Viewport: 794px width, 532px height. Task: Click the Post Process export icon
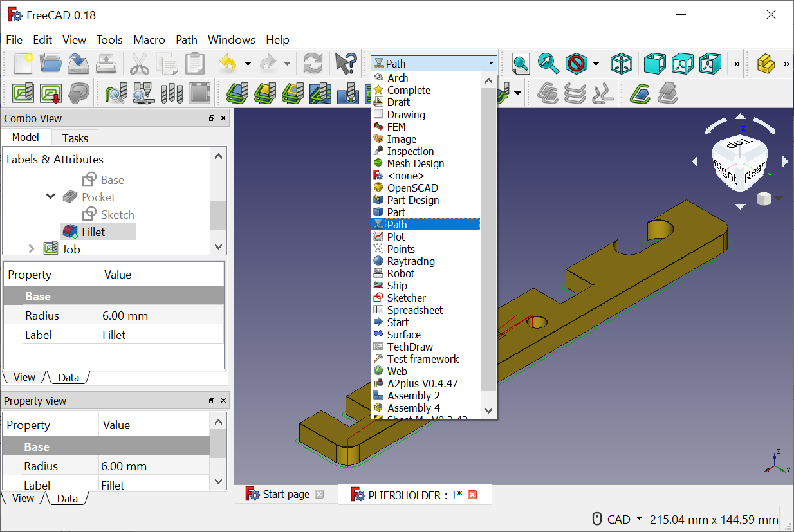pyautogui.click(x=51, y=93)
